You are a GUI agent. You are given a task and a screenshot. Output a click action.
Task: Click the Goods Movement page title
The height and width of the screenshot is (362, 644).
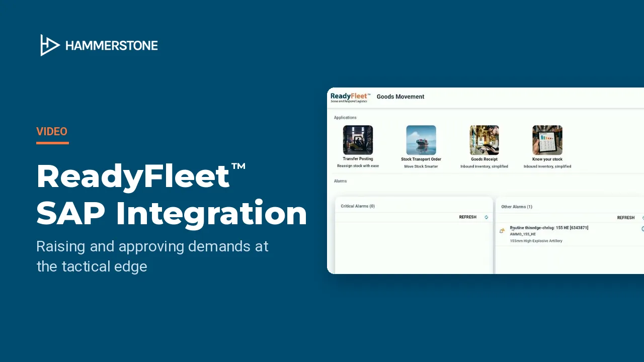pyautogui.click(x=400, y=97)
